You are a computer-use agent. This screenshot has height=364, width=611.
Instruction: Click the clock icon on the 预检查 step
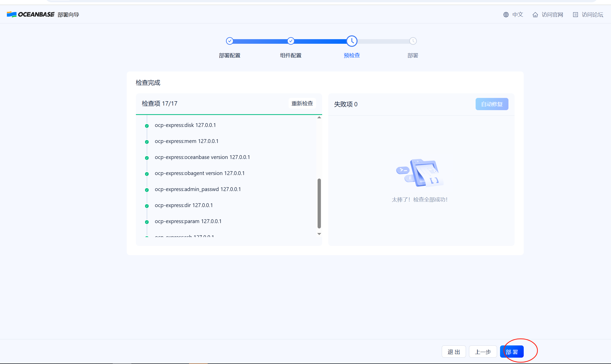(352, 41)
